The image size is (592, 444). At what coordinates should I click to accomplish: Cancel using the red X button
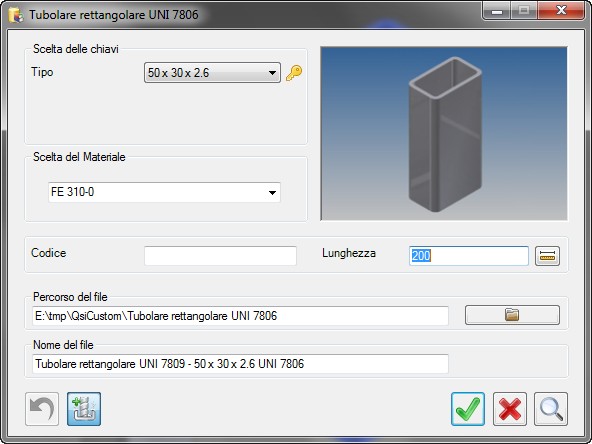click(510, 409)
